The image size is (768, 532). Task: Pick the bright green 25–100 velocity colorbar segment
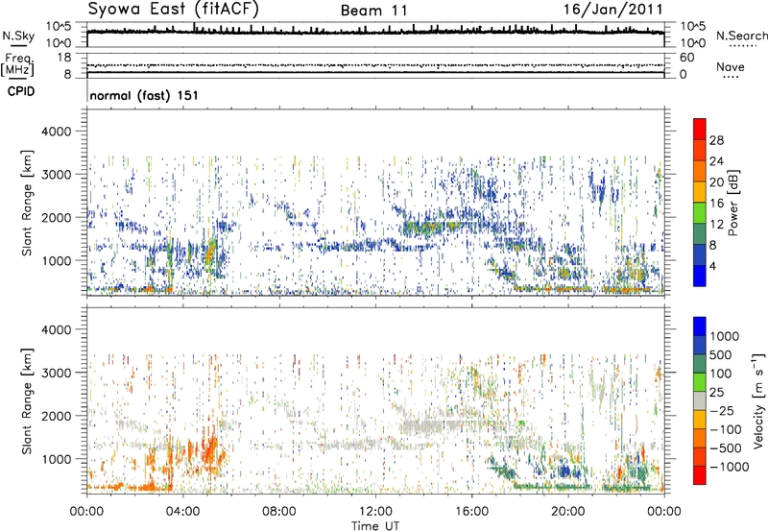pyautogui.click(x=700, y=382)
